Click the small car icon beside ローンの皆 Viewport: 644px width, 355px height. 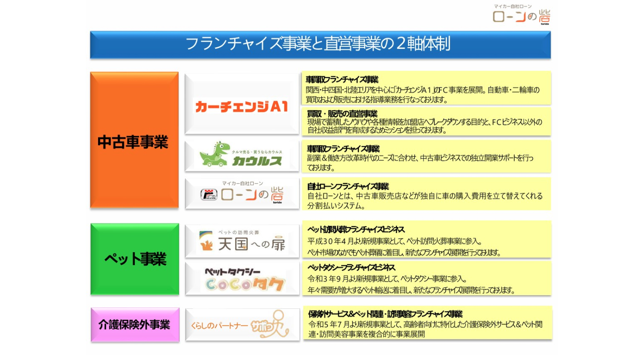point(209,195)
